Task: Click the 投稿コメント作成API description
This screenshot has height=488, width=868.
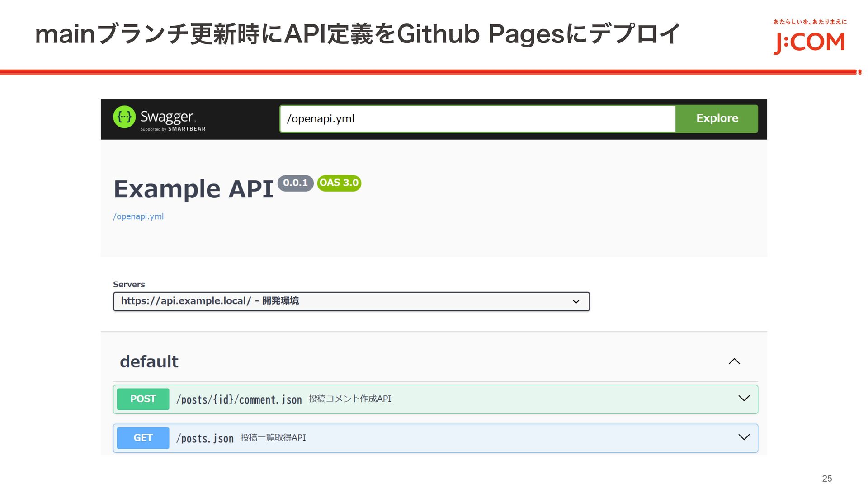Action: tap(350, 399)
